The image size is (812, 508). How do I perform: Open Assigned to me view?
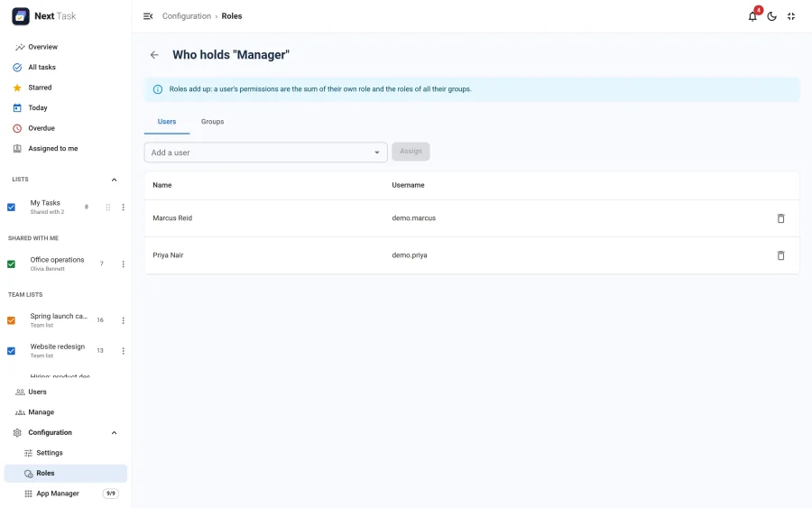(65, 148)
